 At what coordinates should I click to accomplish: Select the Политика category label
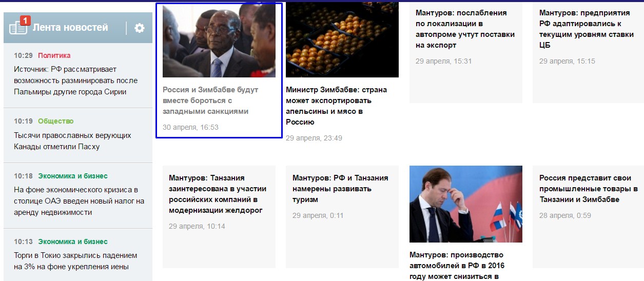point(54,55)
